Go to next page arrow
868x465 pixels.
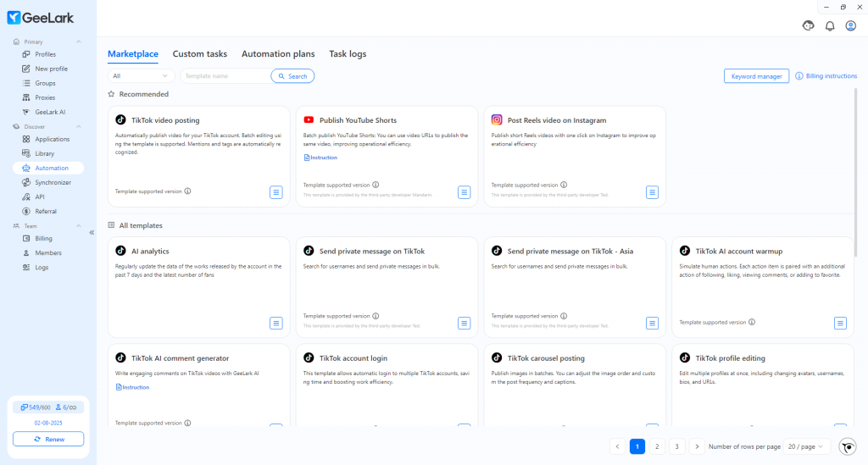coord(697,446)
